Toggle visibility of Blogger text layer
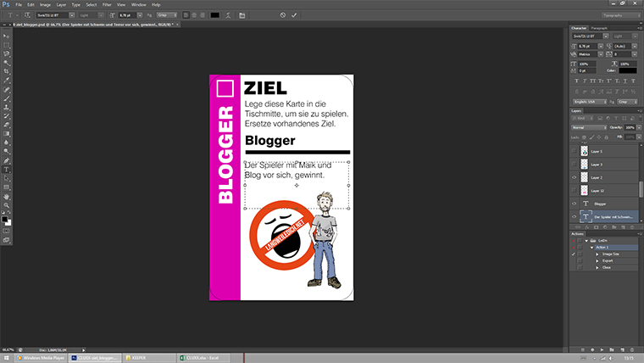 click(x=575, y=204)
